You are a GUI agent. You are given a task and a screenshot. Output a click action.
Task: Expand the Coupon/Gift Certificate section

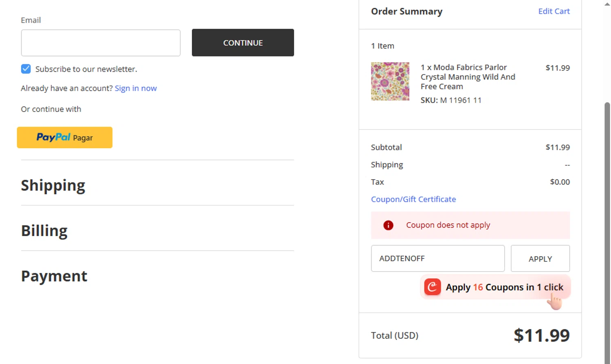(x=413, y=199)
